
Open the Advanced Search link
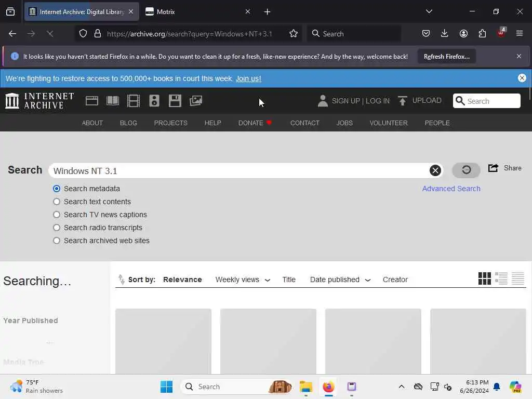[x=451, y=189]
